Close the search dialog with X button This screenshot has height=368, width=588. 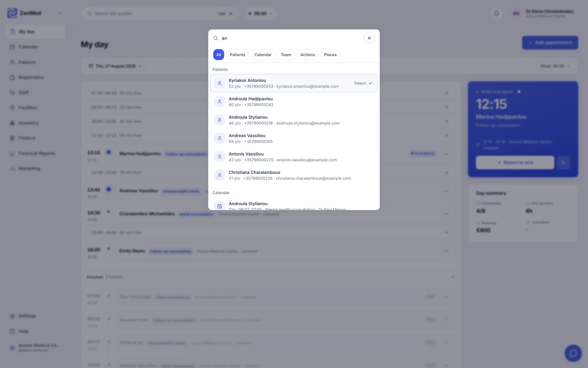(x=369, y=38)
